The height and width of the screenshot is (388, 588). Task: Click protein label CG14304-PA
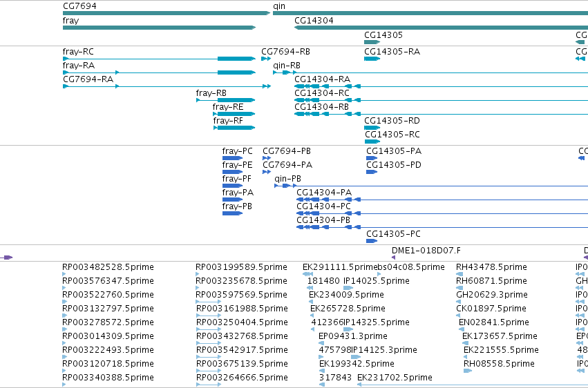(324, 193)
